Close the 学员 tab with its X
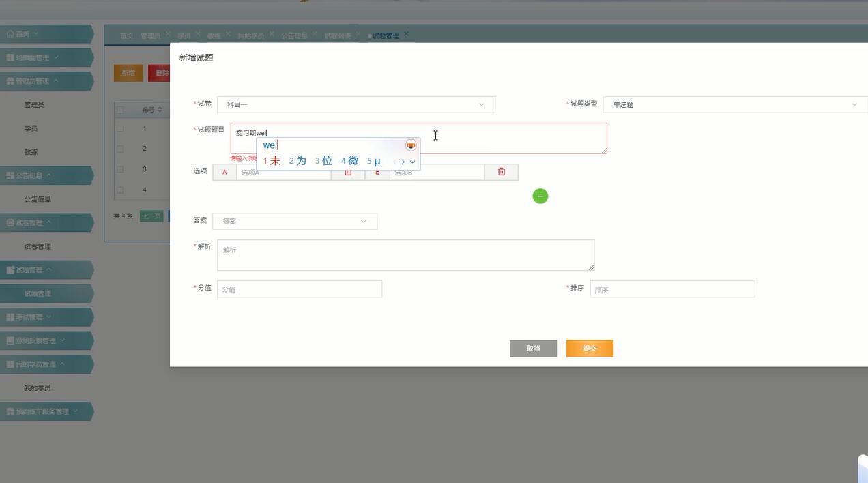 pyautogui.click(x=198, y=33)
